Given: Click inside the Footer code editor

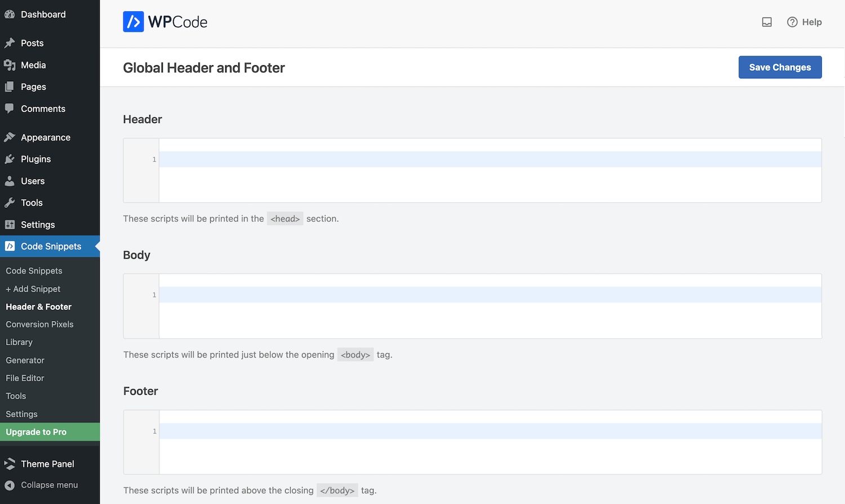Looking at the screenshot, I should tap(490, 442).
